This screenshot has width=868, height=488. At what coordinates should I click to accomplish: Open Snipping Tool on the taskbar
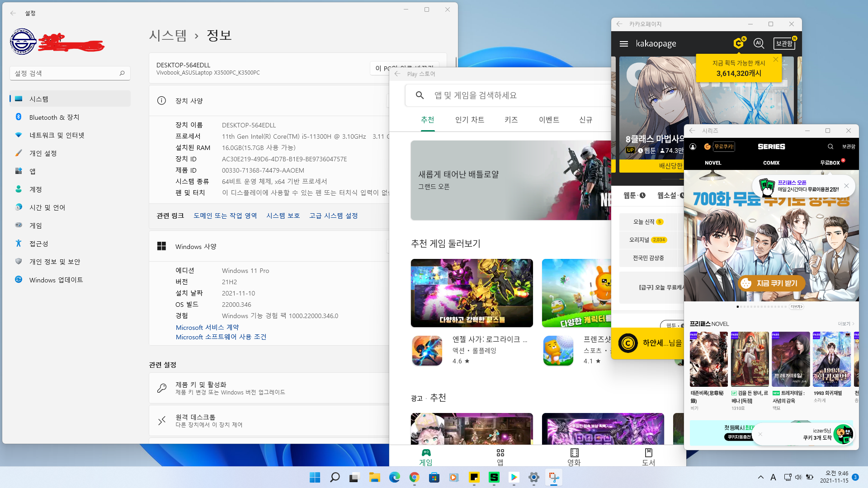pos(554,477)
